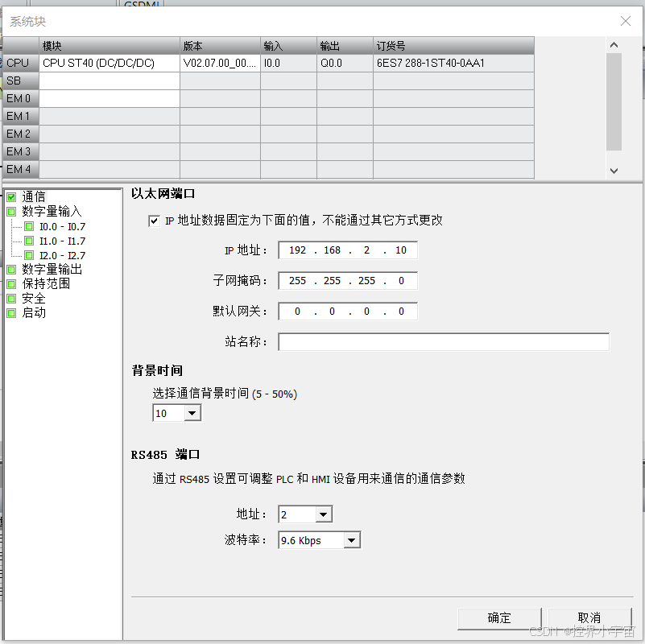Close the 系统块 dialog
Viewport: 645px width, 644px height.
click(x=626, y=21)
